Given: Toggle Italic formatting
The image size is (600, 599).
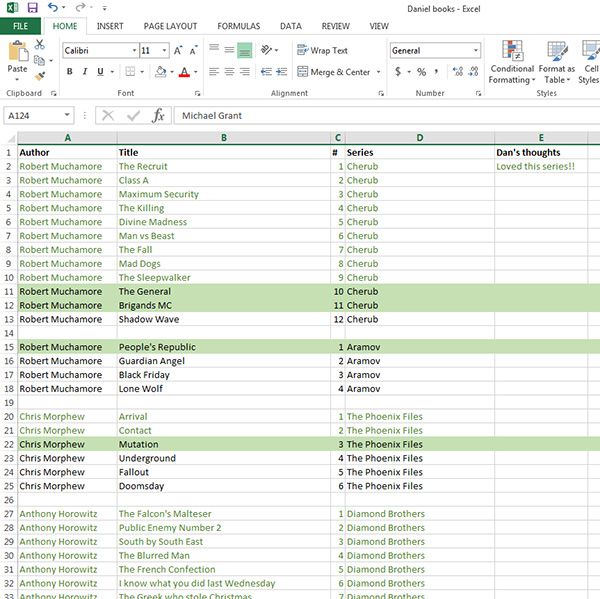Looking at the screenshot, I should tap(85, 72).
